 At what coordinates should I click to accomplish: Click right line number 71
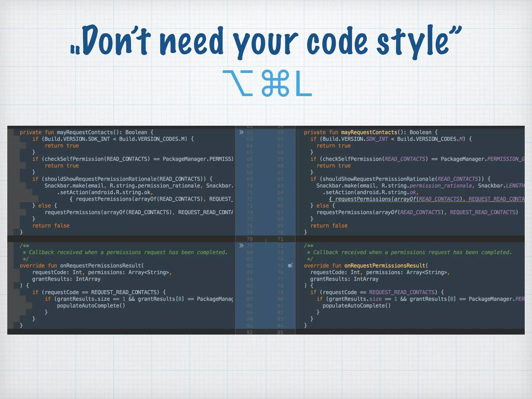(x=280, y=239)
